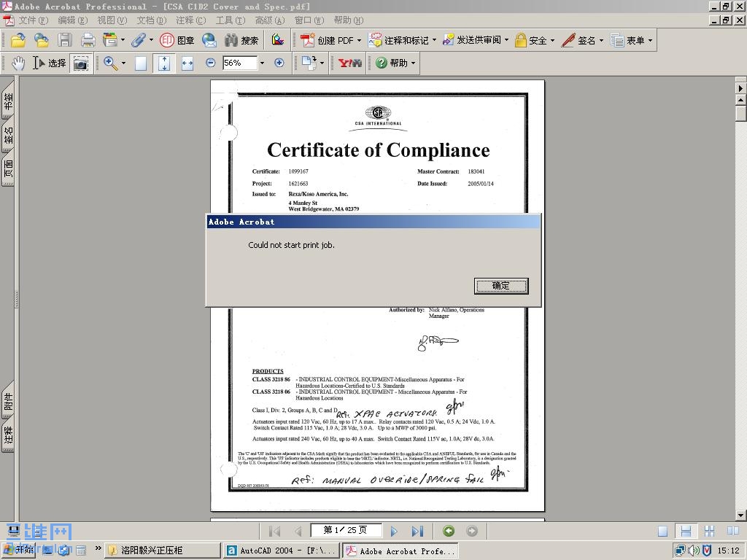Expand the zoom percentage dropdown arrow
Viewport: 747px width, 560px height.
[262, 63]
